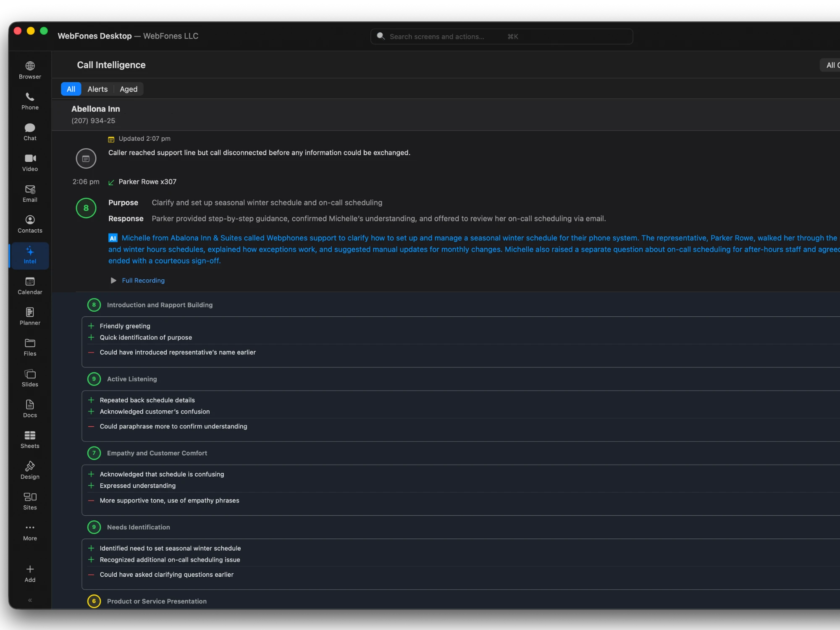This screenshot has height=630, width=840.
Task: Open the Phone sidebar icon
Action: 30,101
